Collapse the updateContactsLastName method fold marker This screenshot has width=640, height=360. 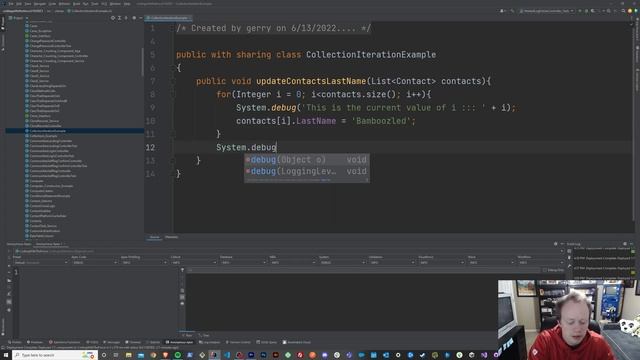173,81
